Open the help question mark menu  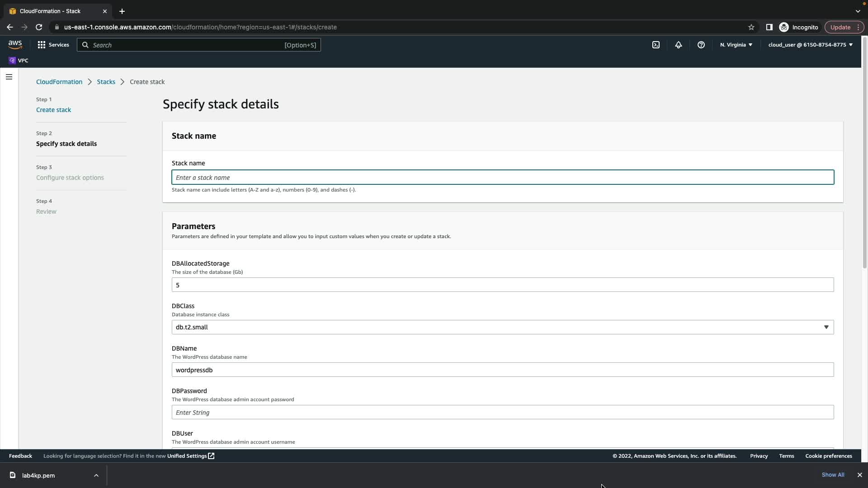tap(701, 45)
